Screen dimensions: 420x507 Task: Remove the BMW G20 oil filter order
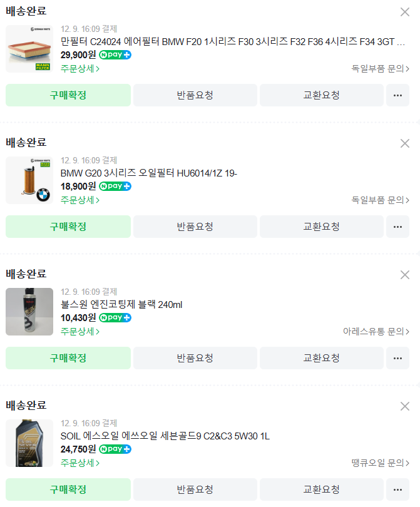tap(405, 143)
